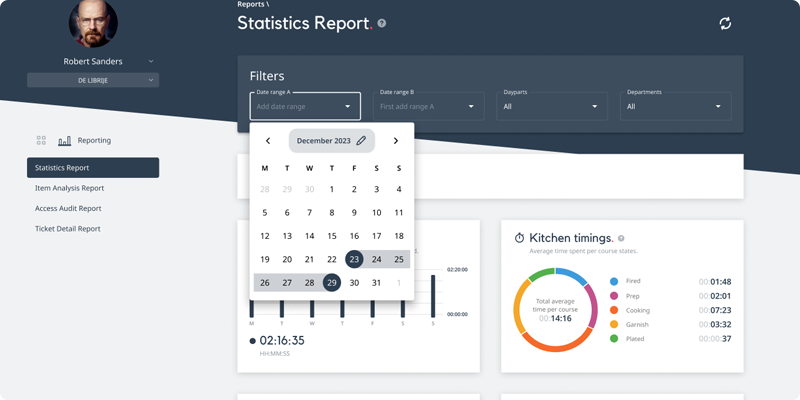This screenshot has height=400, width=800.
Task: Pick December 15 in calendar
Action: (332, 236)
